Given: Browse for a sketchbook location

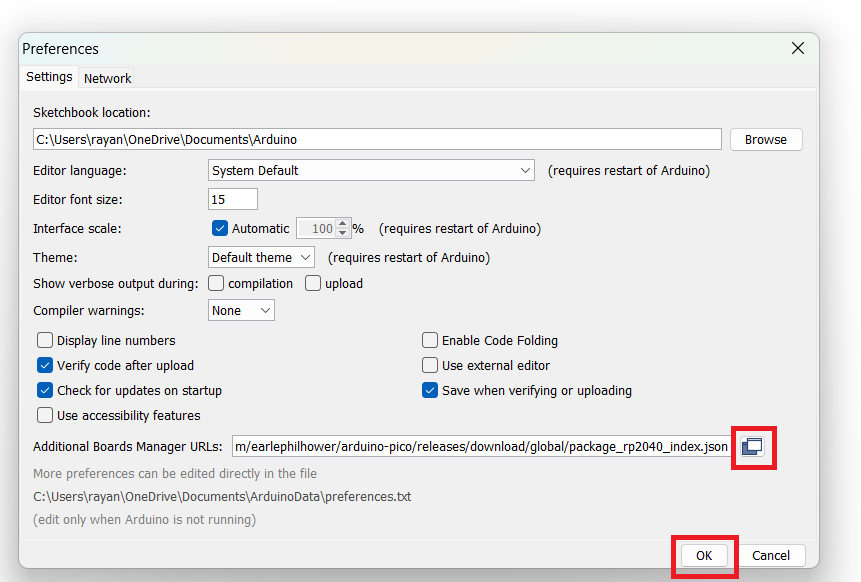Looking at the screenshot, I should pyautogui.click(x=765, y=139).
